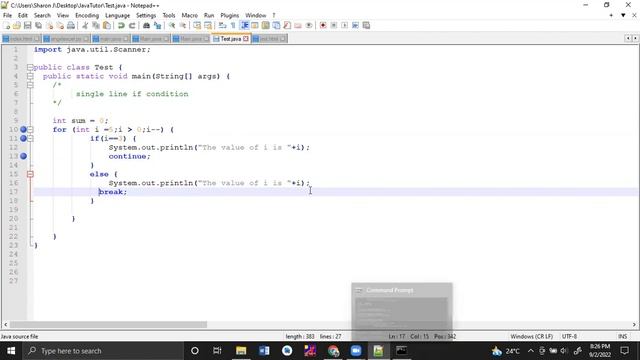Click the Paste toolbar icon
This screenshot has height=360, width=640.
click(107, 25)
